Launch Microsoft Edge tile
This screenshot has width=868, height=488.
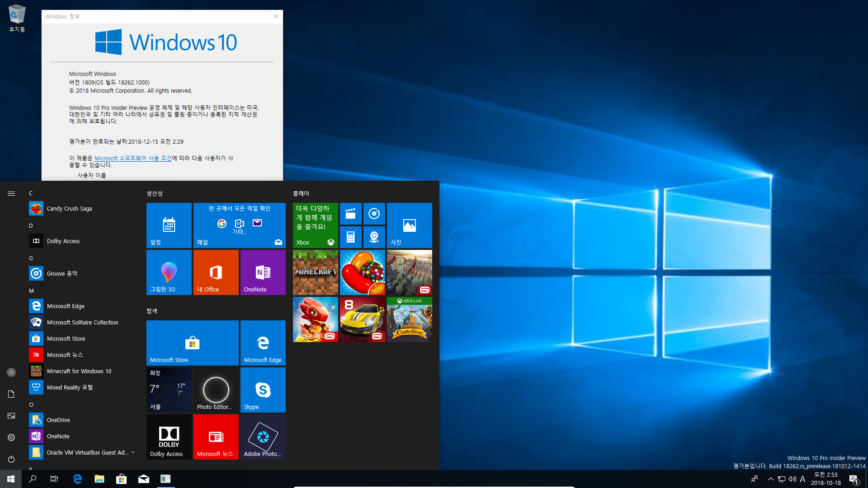coord(263,343)
